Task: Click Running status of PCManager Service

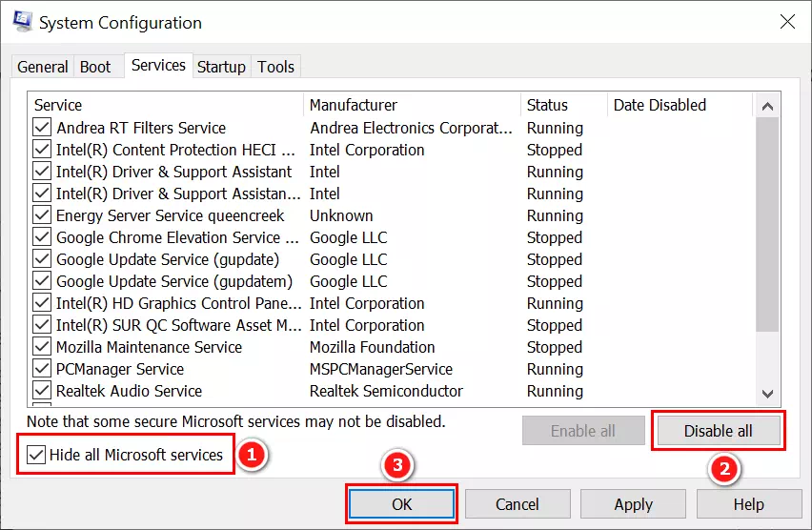Action: (555, 369)
